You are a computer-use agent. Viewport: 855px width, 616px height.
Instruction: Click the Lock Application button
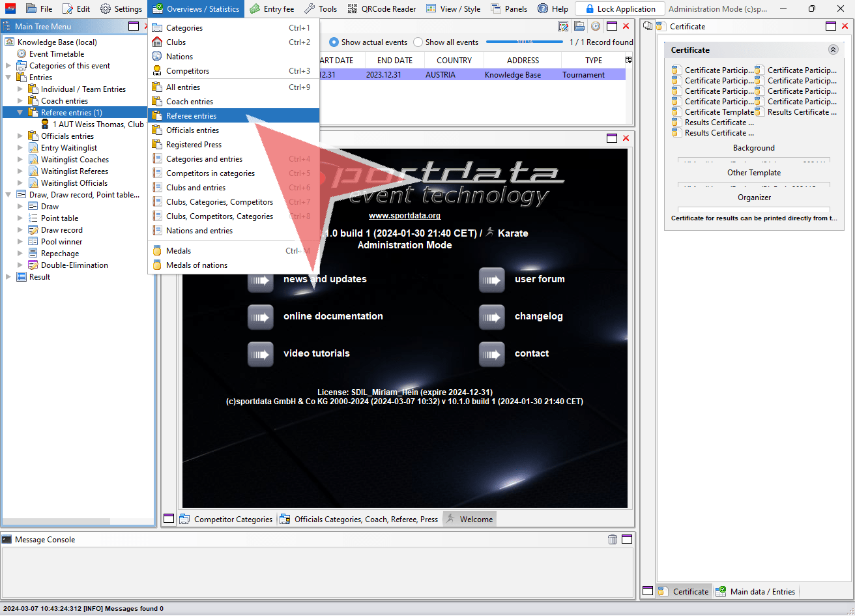[620, 9]
